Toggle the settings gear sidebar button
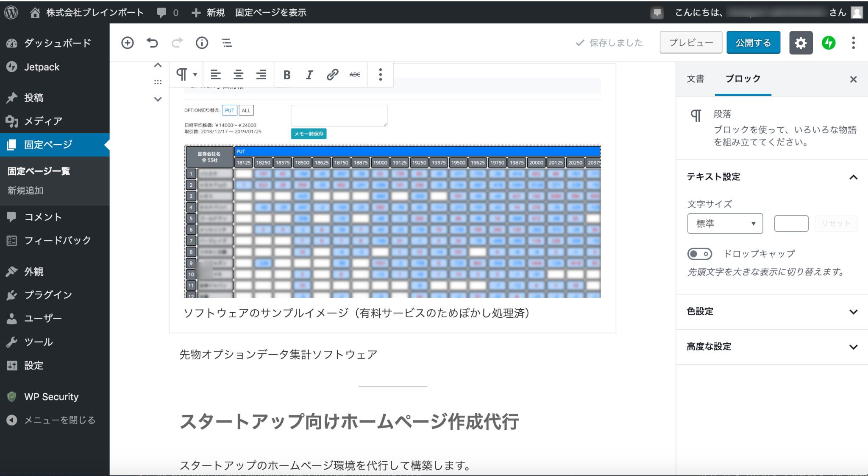This screenshot has height=476, width=868. (801, 43)
